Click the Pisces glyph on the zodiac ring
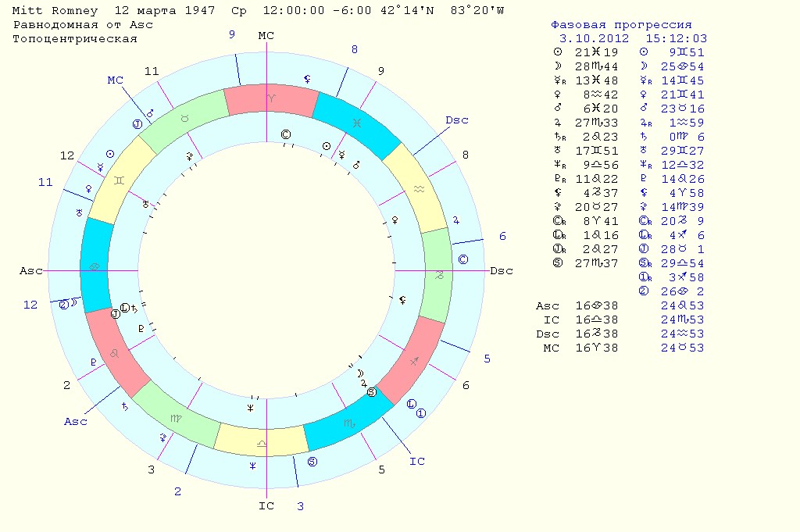Screen dimensions: 800x532 click(x=356, y=123)
